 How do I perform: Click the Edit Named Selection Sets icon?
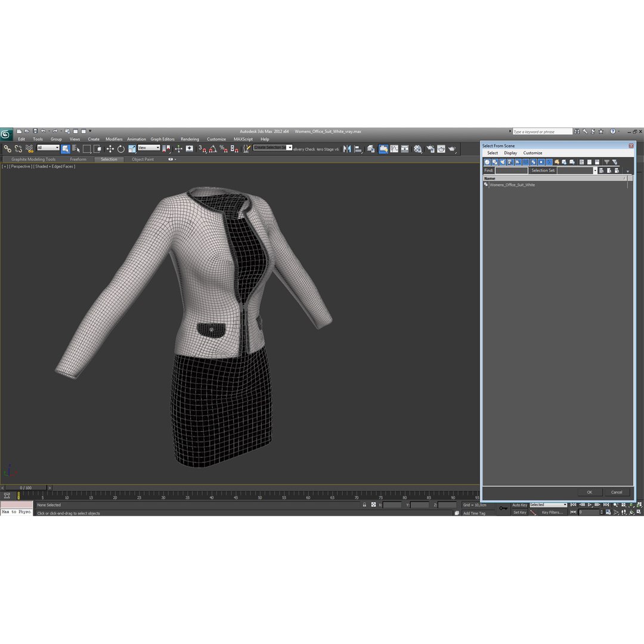point(246,148)
